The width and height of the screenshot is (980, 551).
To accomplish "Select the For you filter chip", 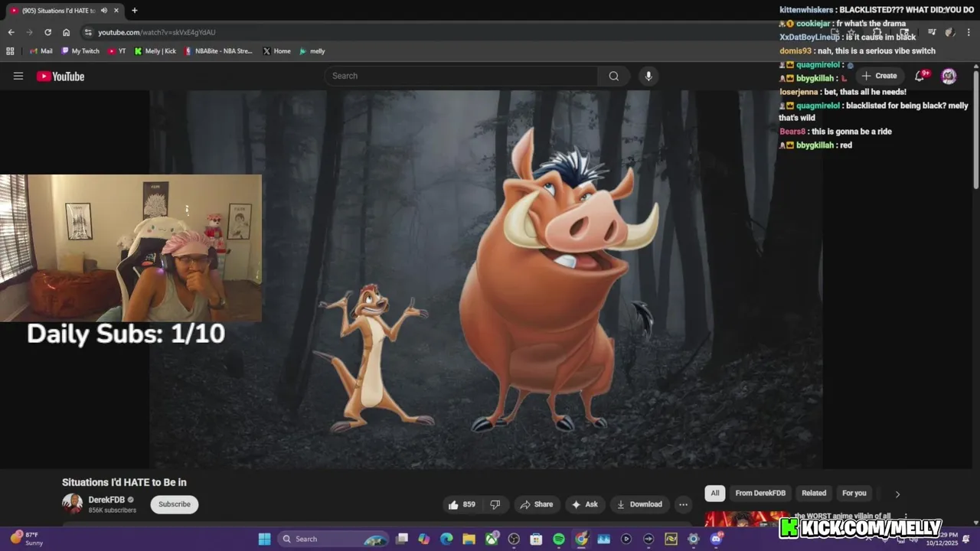I will tap(854, 493).
